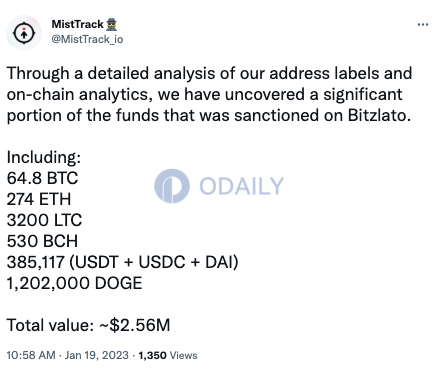The image size is (439, 373).
Task: Click the word Bitzlato in tweet
Action: click(379, 115)
